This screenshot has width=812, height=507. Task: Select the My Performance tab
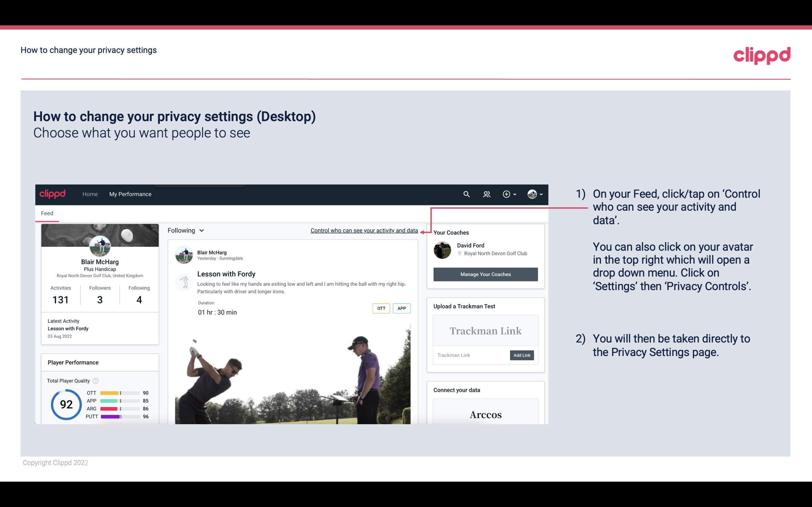130,194
